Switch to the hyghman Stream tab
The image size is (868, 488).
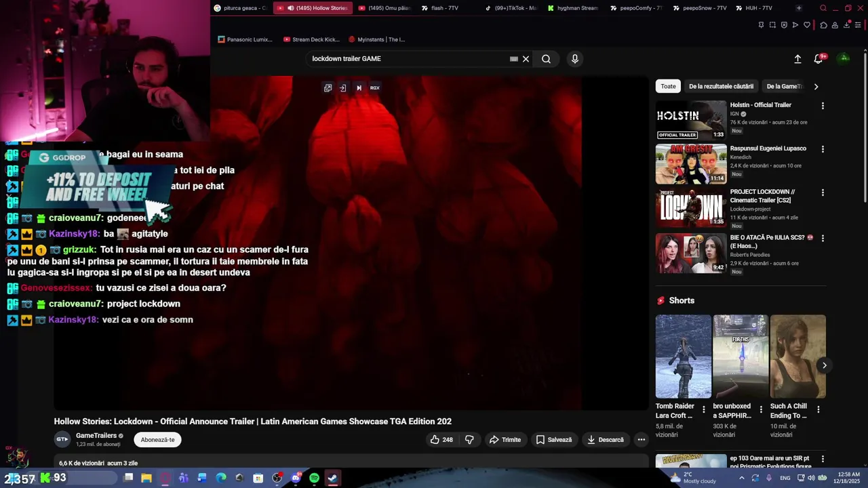tap(573, 8)
